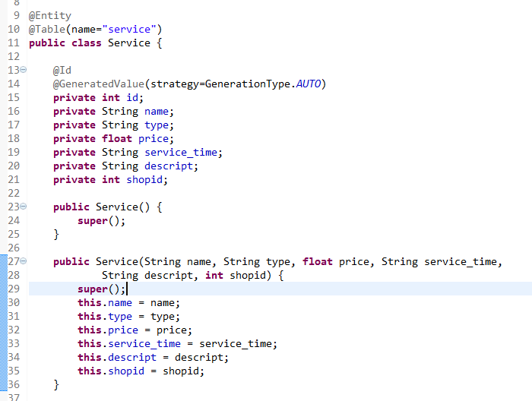Screen dimensions: 532x401
Task: Click the @Entity annotation
Action: tap(50, 16)
